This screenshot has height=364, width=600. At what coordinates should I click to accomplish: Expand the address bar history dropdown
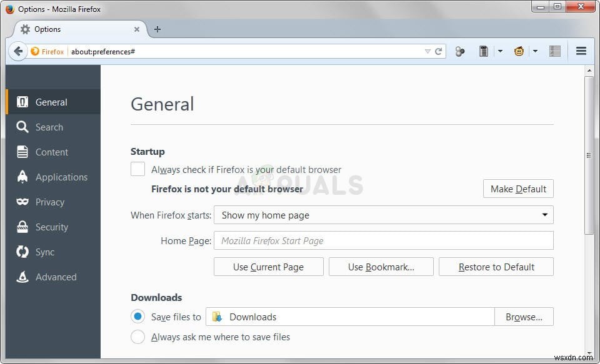point(427,51)
